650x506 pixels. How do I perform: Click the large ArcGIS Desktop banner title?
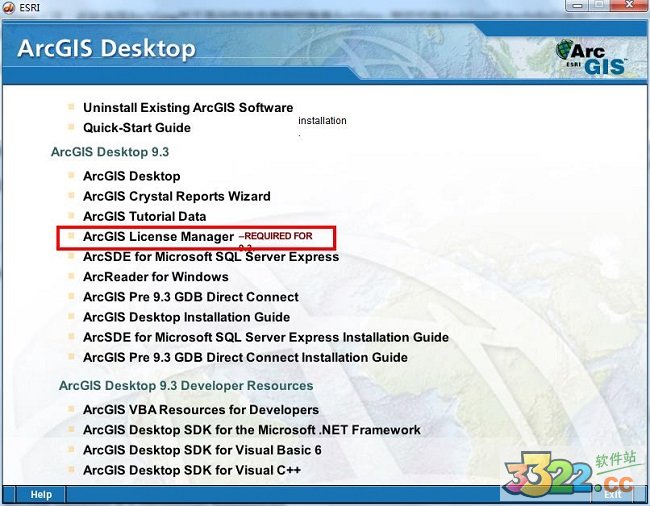[107, 48]
